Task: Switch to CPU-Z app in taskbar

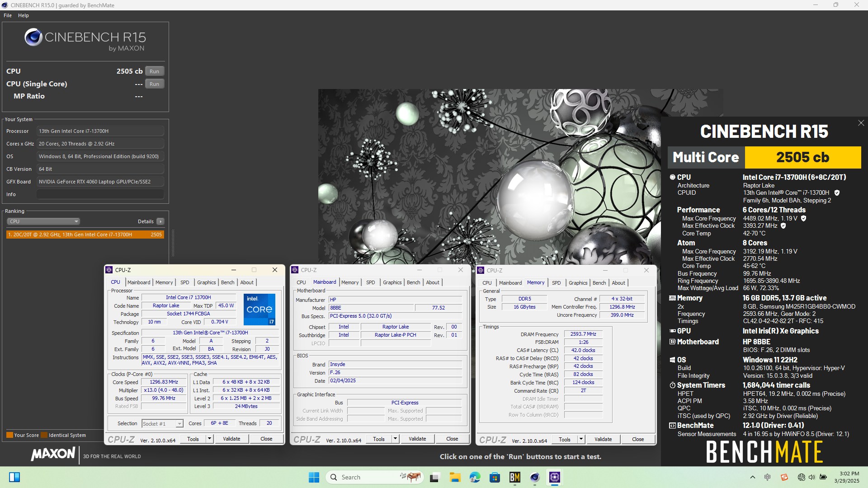Action: (555, 477)
